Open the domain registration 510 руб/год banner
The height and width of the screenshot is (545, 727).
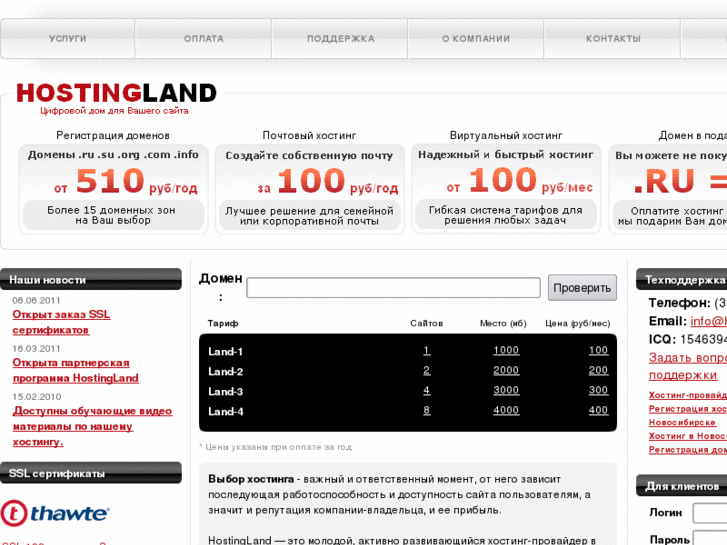pos(113,189)
